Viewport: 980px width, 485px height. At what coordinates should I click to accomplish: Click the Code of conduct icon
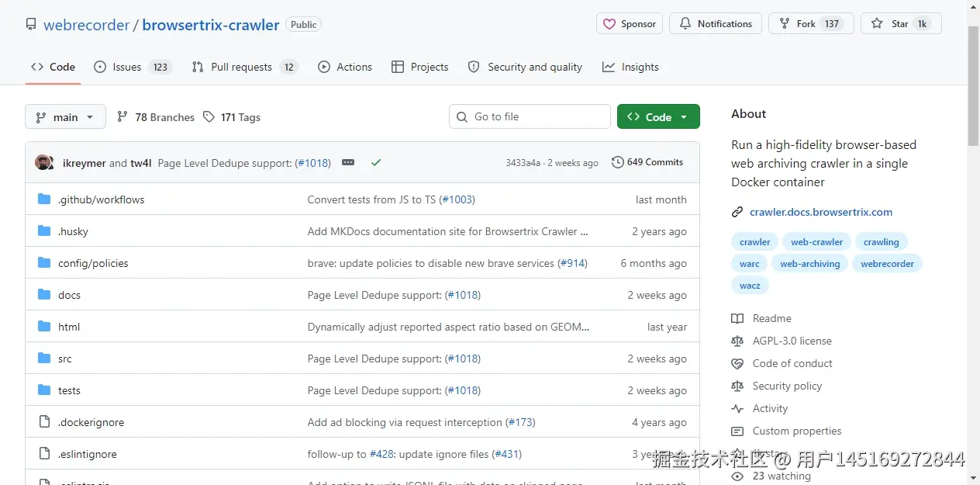(x=737, y=363)
